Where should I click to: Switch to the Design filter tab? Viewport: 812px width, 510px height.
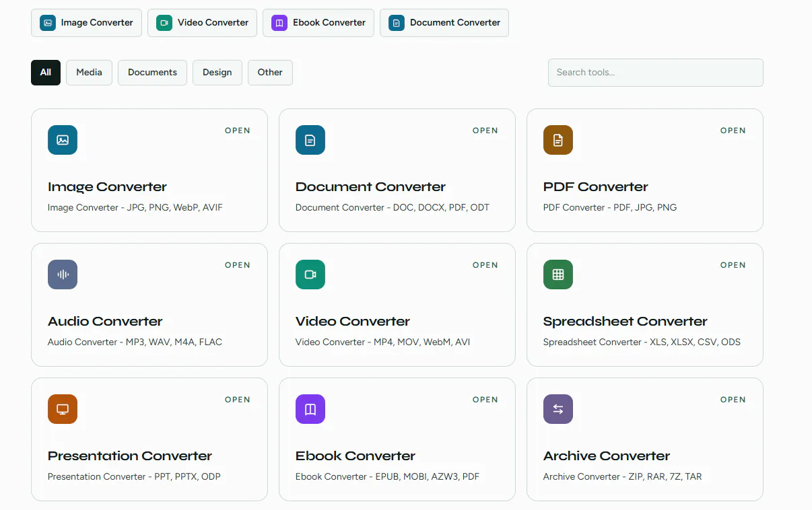pyautogui.click(x=217, y=73)
